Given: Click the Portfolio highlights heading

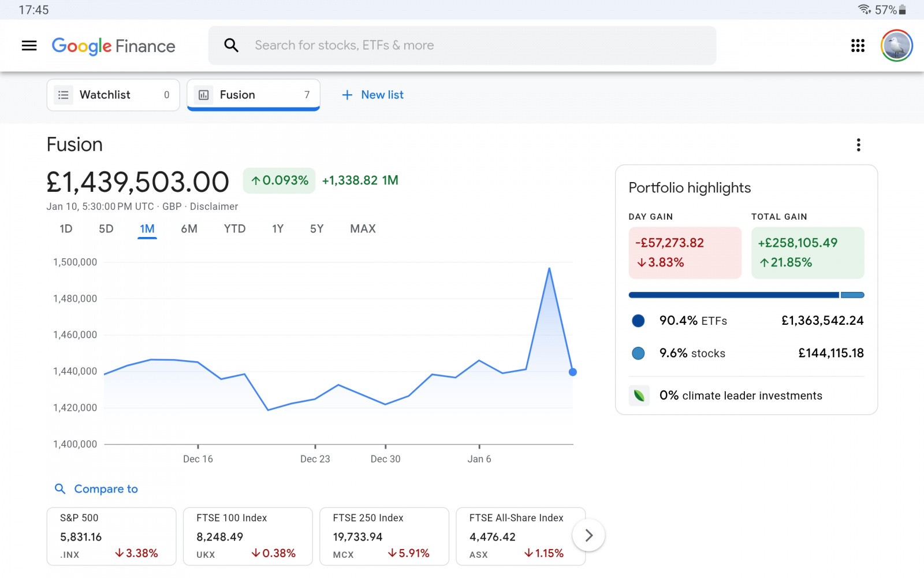Looking at the screenshot, I should coord(690,188).
